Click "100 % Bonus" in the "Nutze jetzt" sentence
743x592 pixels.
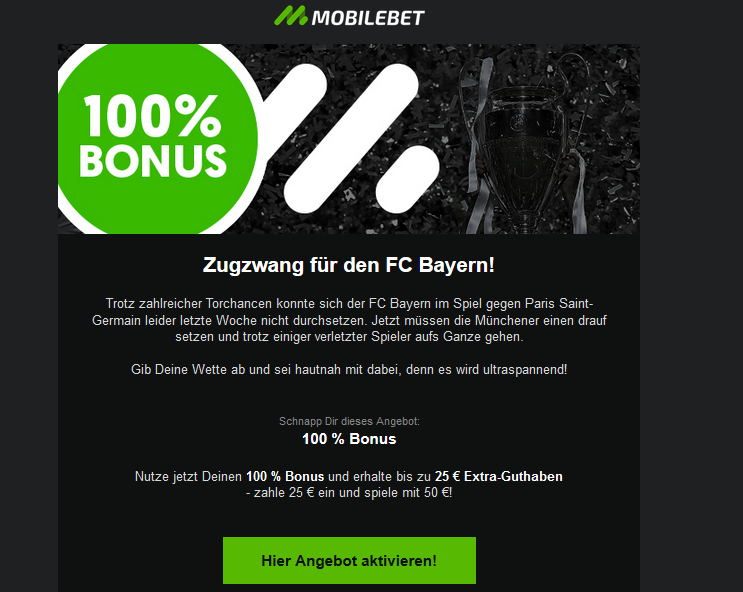pos(285,476)
